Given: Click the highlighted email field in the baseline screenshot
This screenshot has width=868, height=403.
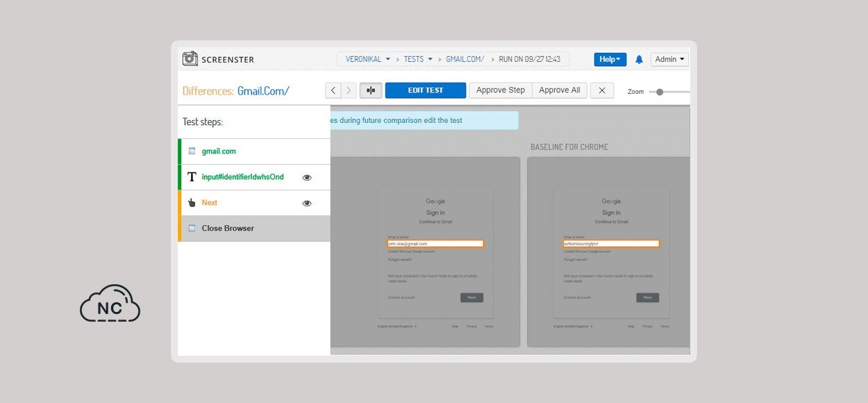Looking at the screenshot, I should point(611,244).
